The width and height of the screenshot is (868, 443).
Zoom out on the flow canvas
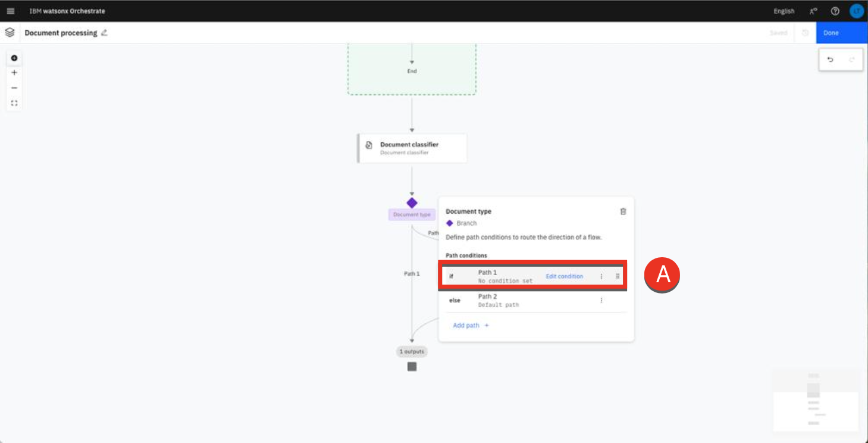14,88
